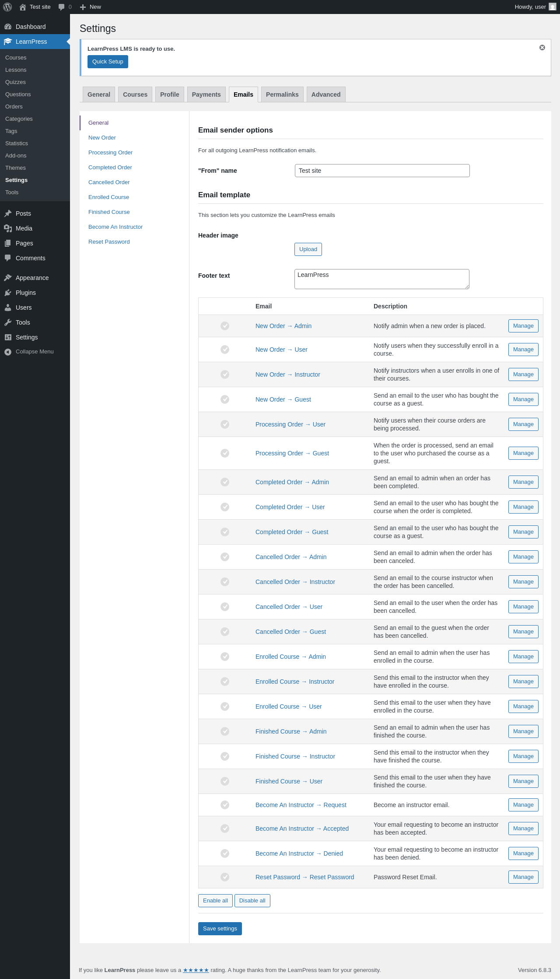The image size is (560, 979).
Task: Open the Enrolled Course → Instructor email link
Action: (x=295, y=682)
